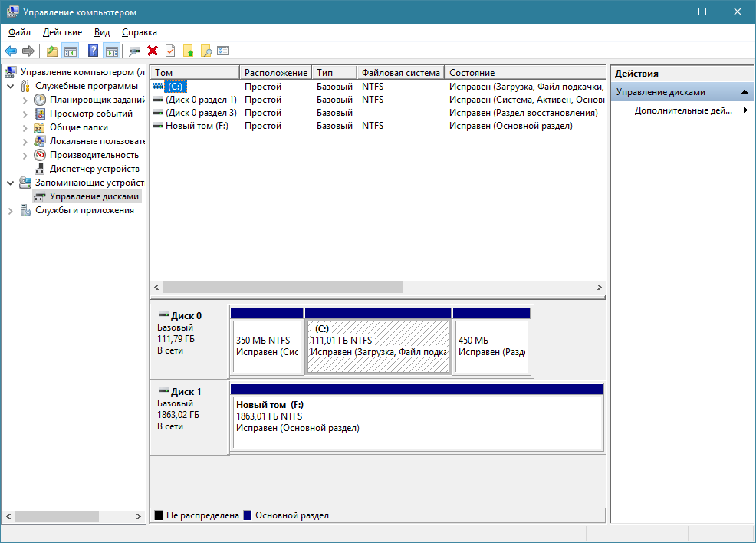Screen dimensions: 756x543
Task: Click the volume list scroll left arrow
Action: click(x=156, y=287)
